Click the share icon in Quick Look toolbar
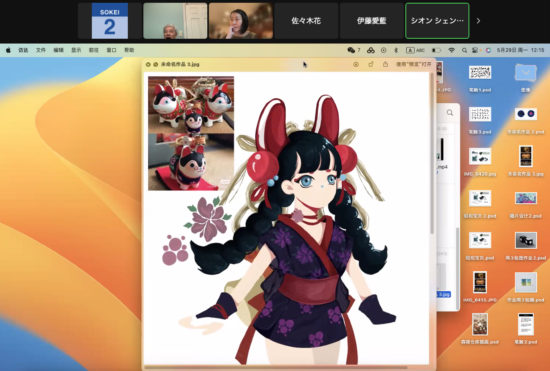The height and width of the screenshot is (371, 550). tap(385, 65)
